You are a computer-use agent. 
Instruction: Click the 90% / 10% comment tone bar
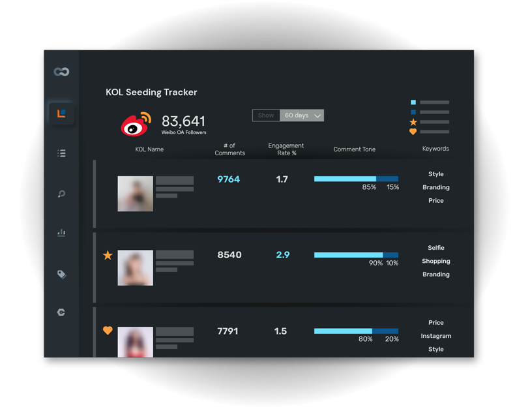(357, 255)
